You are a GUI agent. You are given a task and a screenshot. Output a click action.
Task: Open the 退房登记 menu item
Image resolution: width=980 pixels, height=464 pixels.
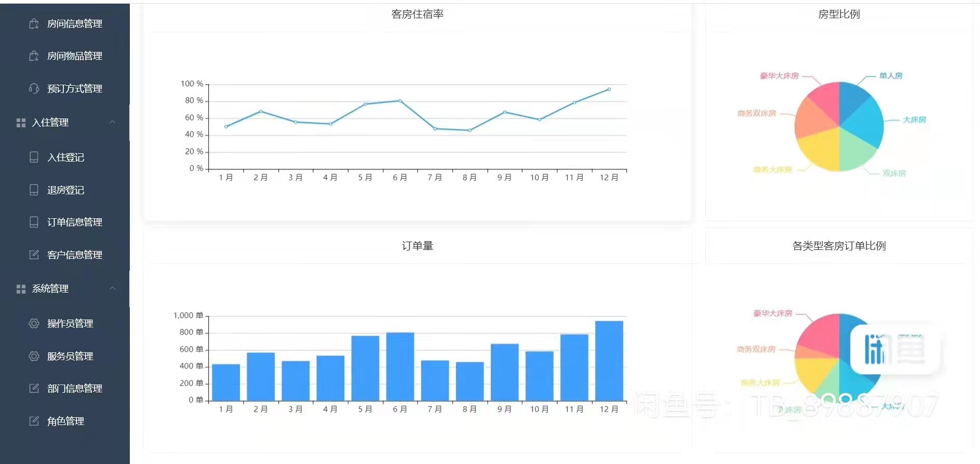[65, 190]
